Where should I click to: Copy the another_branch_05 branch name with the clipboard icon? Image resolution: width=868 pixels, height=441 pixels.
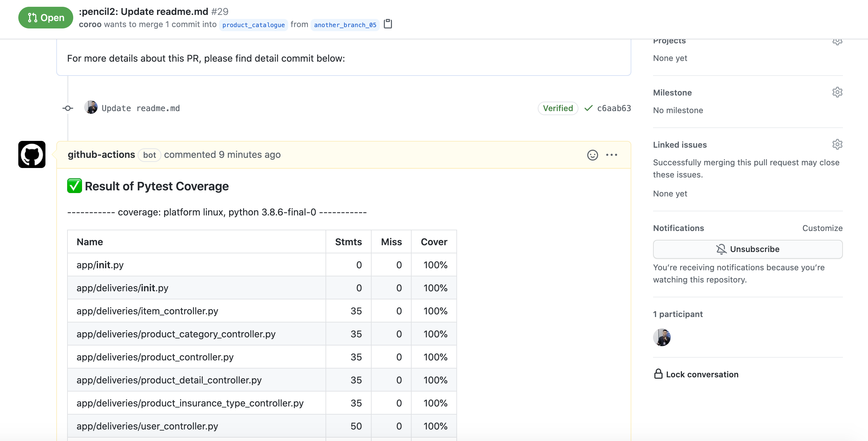tap(388, 24)
